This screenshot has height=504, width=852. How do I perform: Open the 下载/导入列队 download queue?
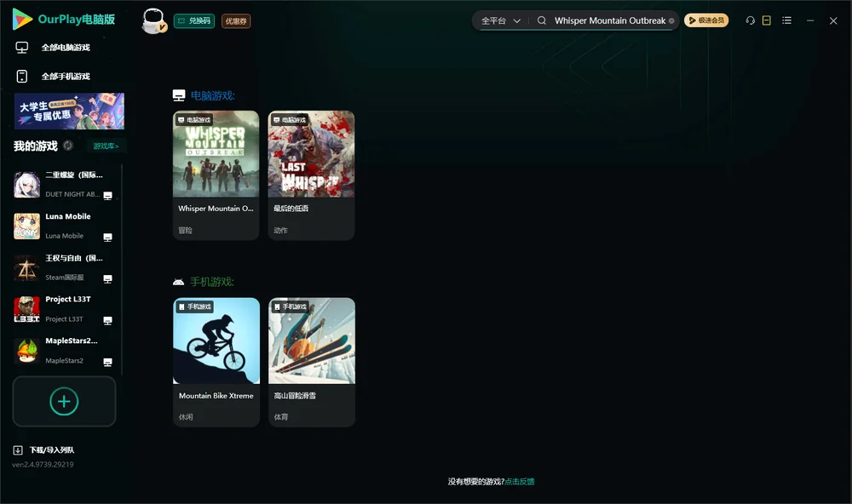[44, 450]
